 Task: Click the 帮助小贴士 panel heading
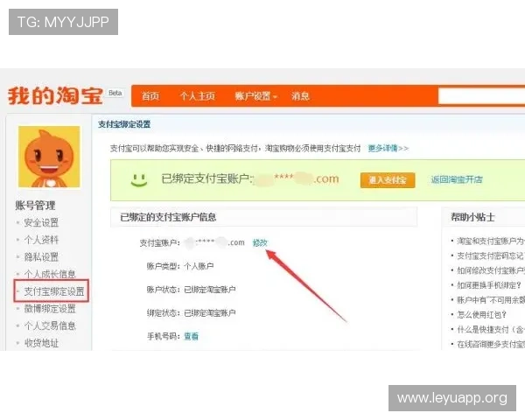(472, 217)
